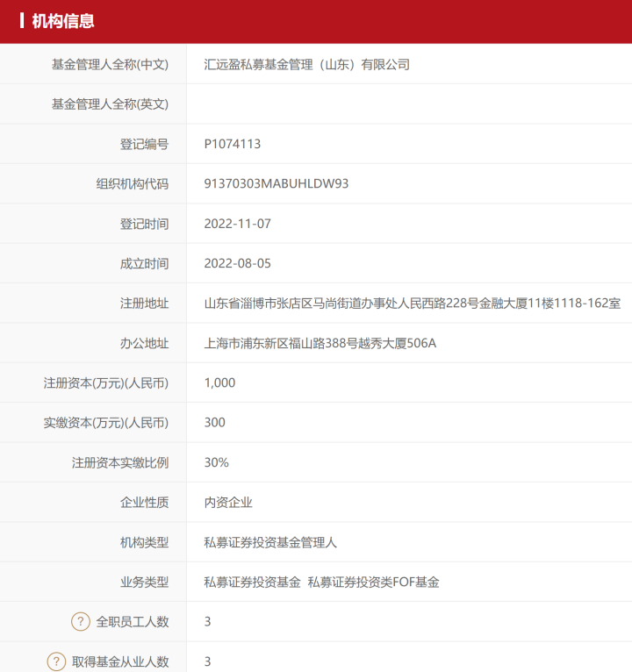Click the paid-in capital value 300
This screenshot has height=672, width=632.
[x=215, y=423]
